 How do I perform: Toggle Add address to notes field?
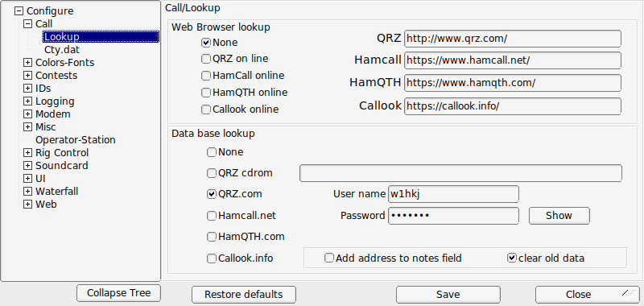(329, 258)
